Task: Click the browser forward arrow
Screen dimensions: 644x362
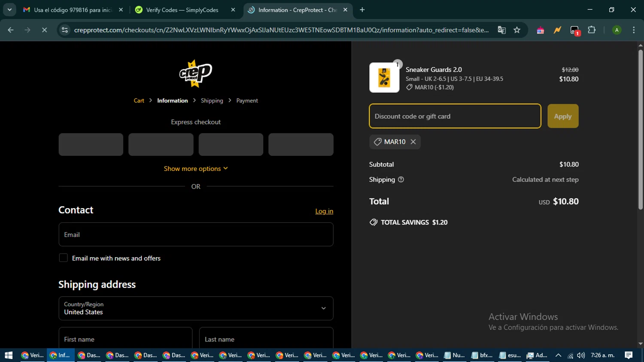Action: (x=27, y=30)
